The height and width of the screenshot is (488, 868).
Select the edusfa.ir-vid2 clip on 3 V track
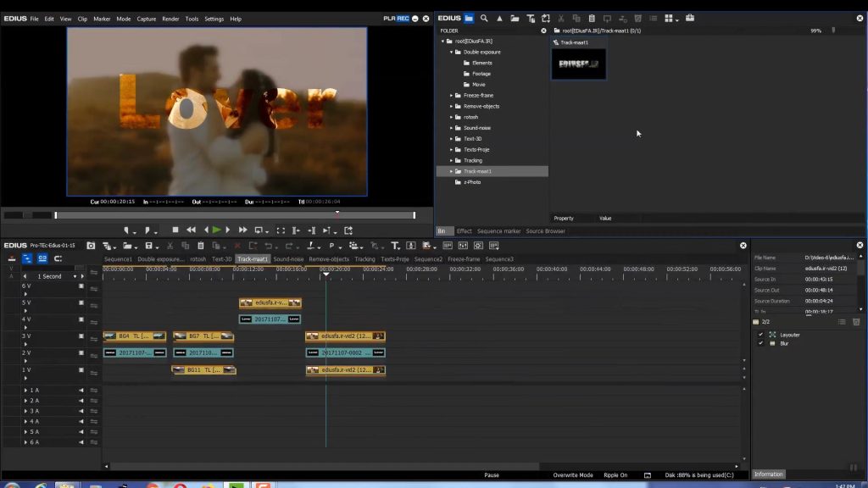click(x=346, y=335)
